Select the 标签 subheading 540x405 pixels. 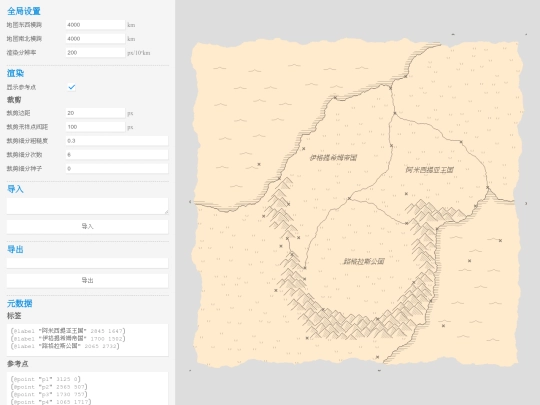click(14, 316)
